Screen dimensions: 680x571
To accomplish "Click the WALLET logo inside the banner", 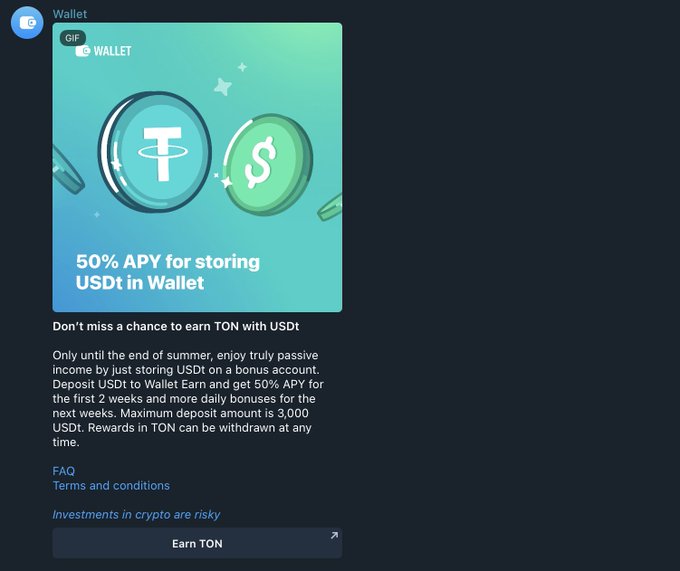I will [x=103, y=51].
